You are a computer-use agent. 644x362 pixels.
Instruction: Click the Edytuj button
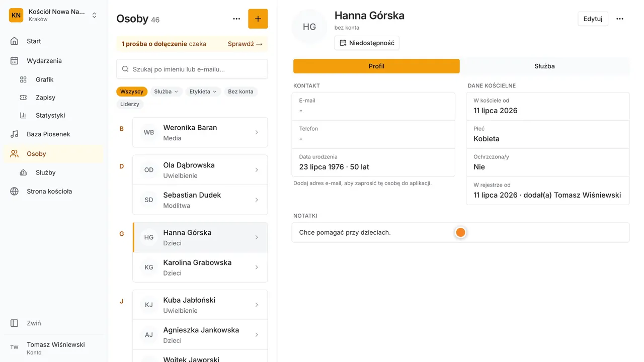click(593, 19)
